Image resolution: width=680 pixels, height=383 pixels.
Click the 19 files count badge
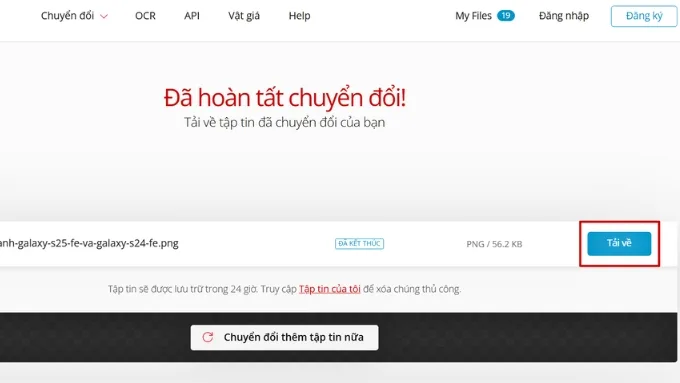coord(506,16)
